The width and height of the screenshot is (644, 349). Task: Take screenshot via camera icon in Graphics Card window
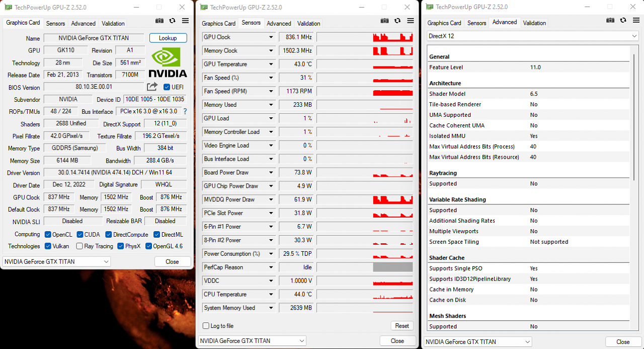tap(159, 21)
